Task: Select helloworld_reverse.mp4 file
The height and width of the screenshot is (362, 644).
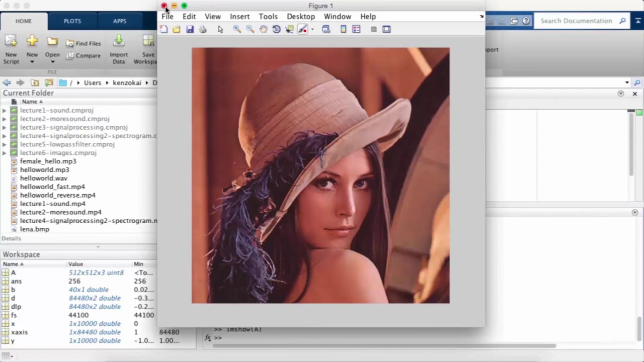Action: coord(57,195)
